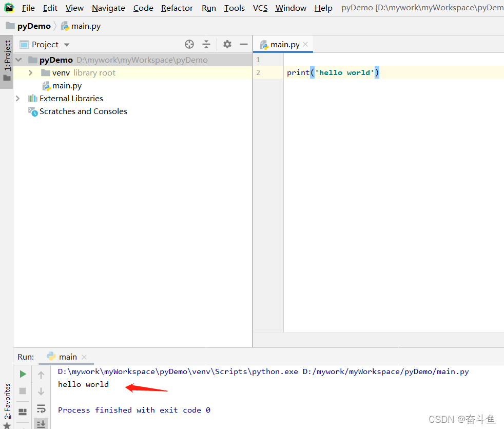The width and height of the screenshot is (504, 429).
Task: Hide the Project tool window
Action: point(243,44)
